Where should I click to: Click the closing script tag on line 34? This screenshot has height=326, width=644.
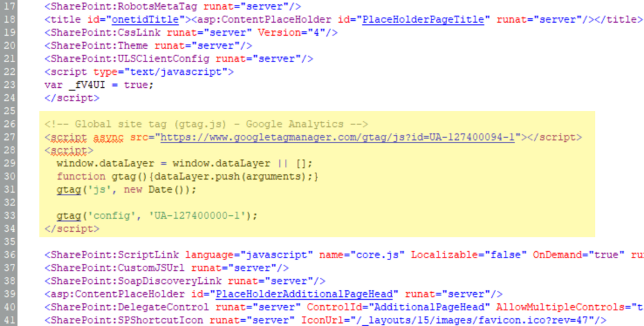coord(72,229)
